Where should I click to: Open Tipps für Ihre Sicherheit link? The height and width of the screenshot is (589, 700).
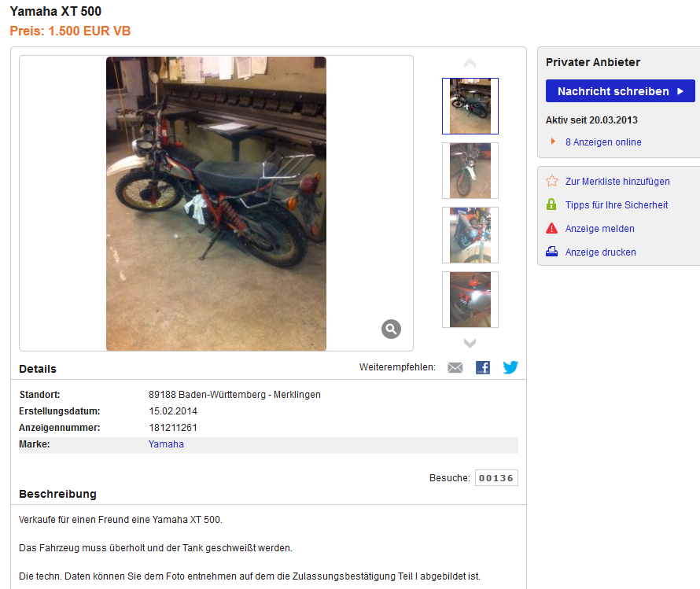[x=617, y=204]
